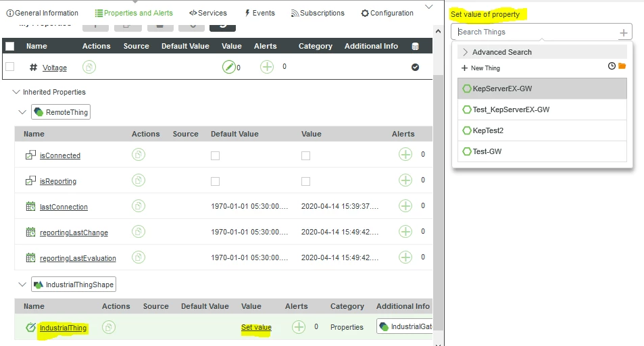Click copy action icon for isReporting
The width and height of the screenshot is (644, 346).
pos(139,180)
